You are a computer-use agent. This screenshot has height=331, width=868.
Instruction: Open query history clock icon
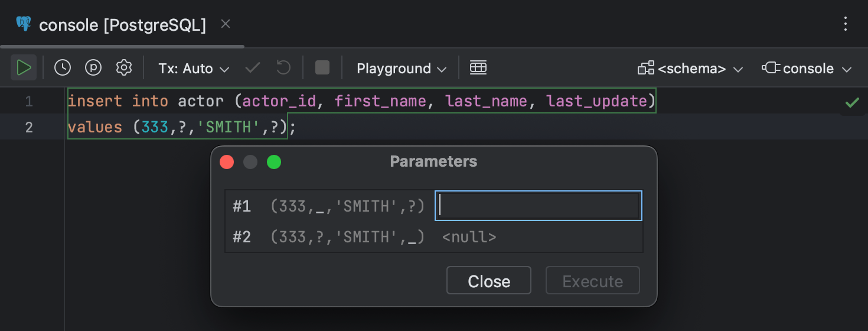tap(63, 68)
